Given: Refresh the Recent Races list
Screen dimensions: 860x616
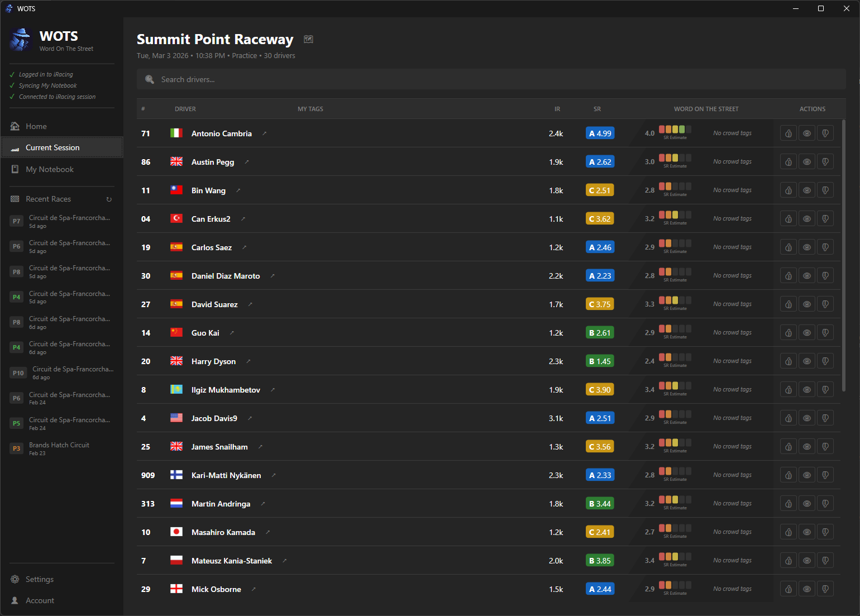Looking at the screenshot, I should (109, 199).
